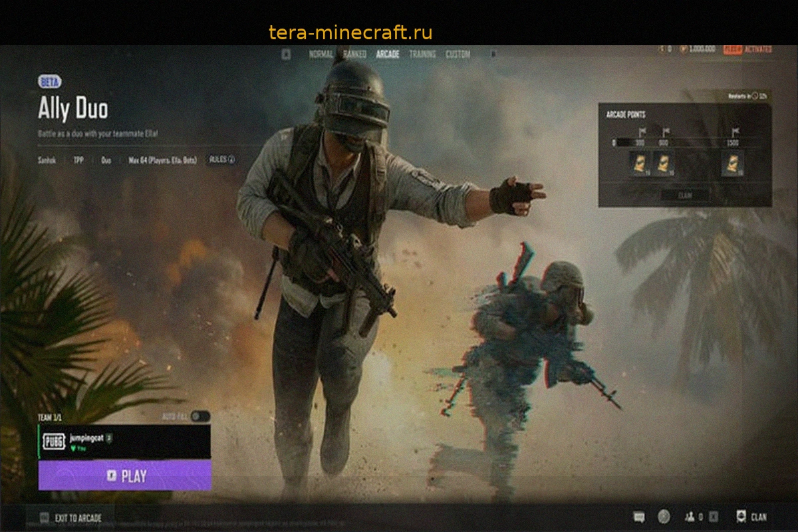
Task: Open the Clan emblem icon
Action: pyautogui.click(x=741, y=517)
